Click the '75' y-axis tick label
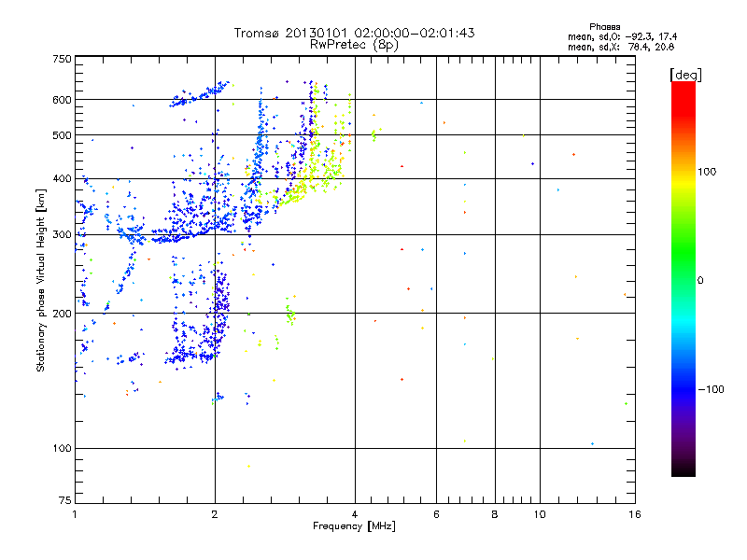 point(64,502)
